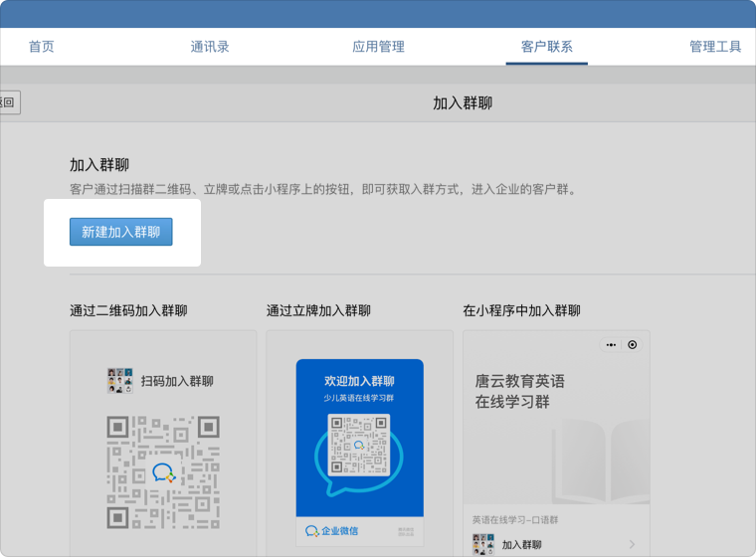Click the group avatar beside 扫码加入群聊
Screen dimensions: 756x557
[120, 381]
